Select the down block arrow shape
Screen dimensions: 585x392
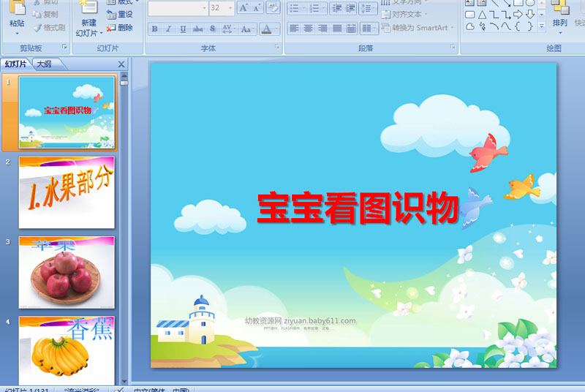(x=530, y=15)
